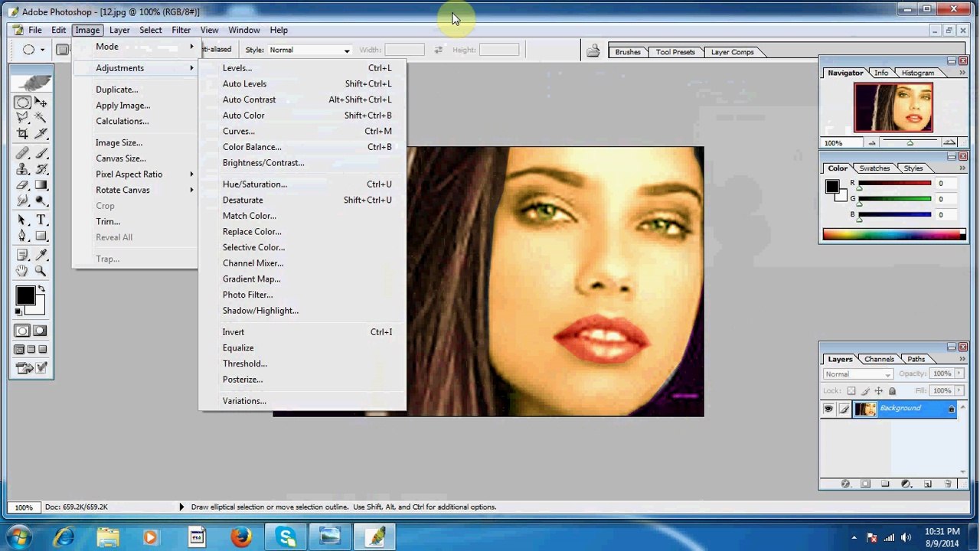Select the Gradient tool
The width and height of the screenshot is (980, 551).
click(x=41, y=185)
